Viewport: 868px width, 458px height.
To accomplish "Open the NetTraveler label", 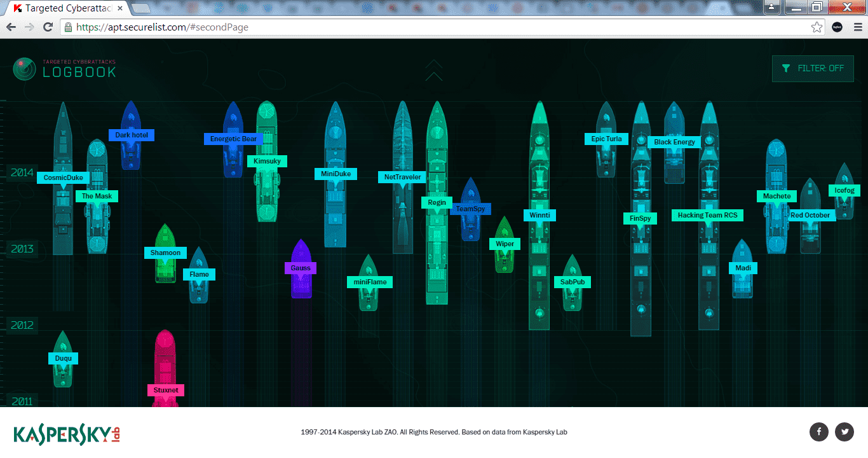I will (x=403, y=177).
